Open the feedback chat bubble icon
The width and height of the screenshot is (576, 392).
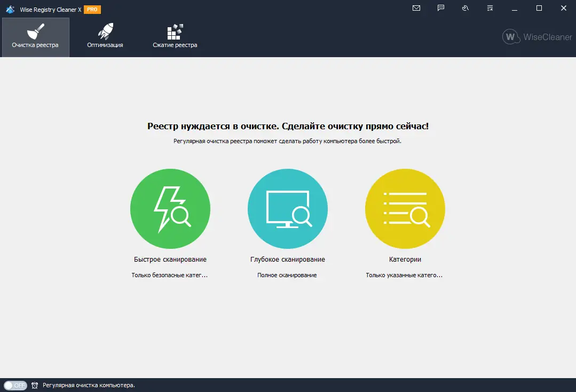[441, 8]
